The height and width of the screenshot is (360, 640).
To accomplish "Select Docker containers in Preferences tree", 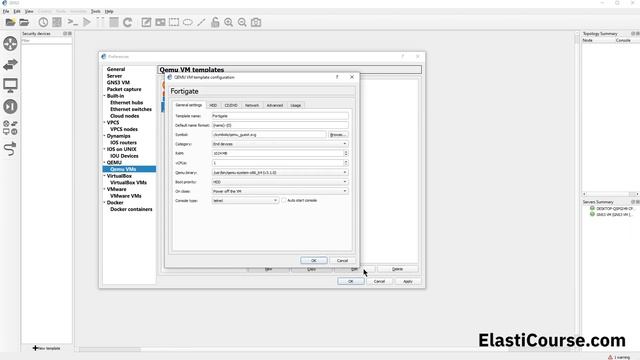I will click(131, 209).
